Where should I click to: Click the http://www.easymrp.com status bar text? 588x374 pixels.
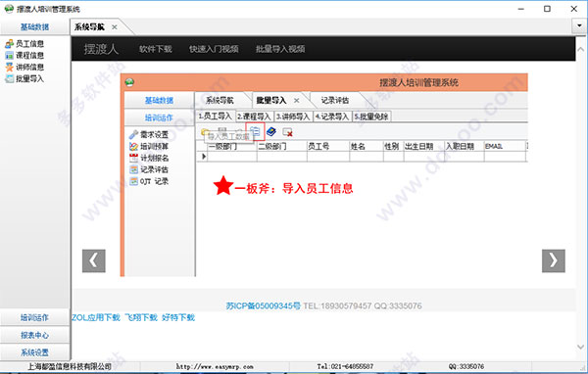(215, 366)
